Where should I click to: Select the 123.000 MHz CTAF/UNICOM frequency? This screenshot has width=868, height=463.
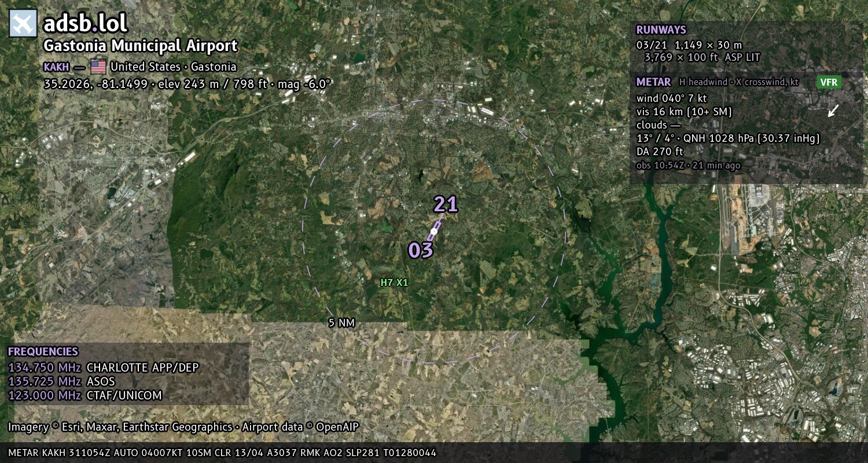85,395
